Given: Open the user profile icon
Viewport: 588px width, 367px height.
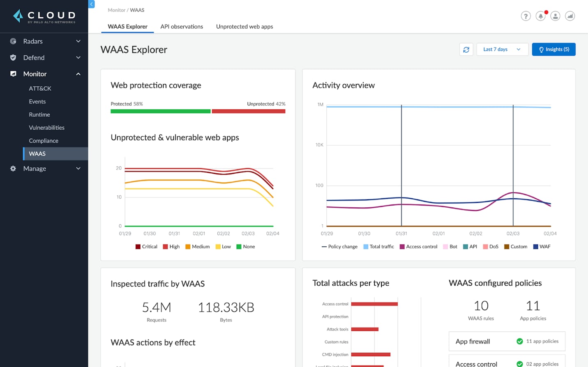Looking at the screenshot, I should (x=555, y=16).
